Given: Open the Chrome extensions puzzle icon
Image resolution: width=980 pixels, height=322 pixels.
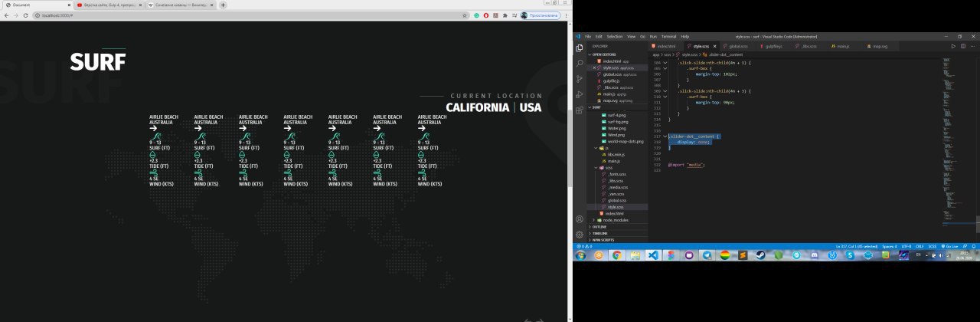Looking at the screenshot, I should coord(505,15).
